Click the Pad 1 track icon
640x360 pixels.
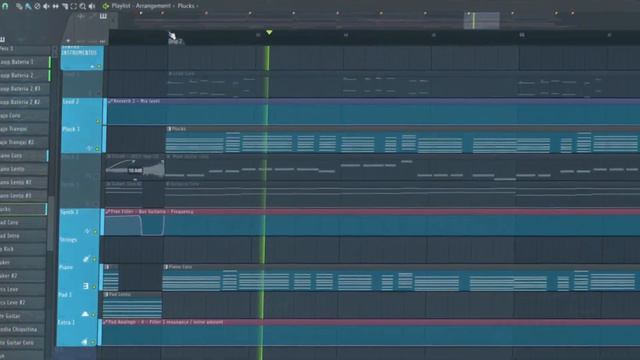click(85, 314)
